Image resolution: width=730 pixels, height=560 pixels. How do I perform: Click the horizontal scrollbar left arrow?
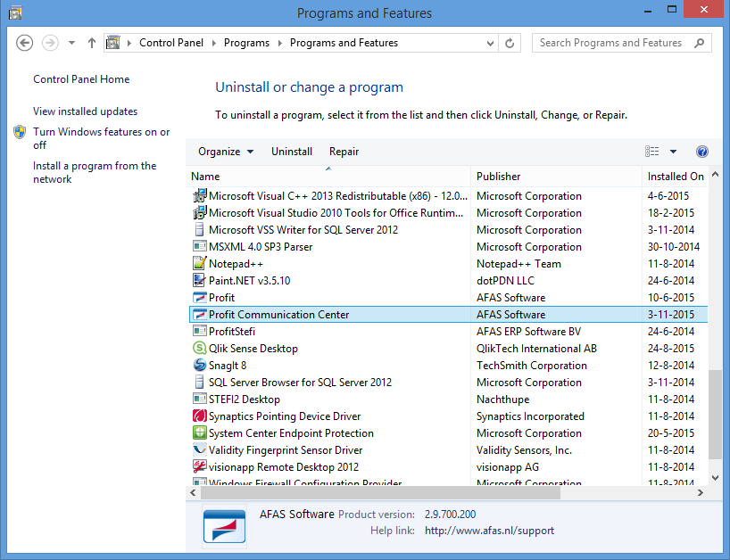pyautogui.click(x=193, y=492)
